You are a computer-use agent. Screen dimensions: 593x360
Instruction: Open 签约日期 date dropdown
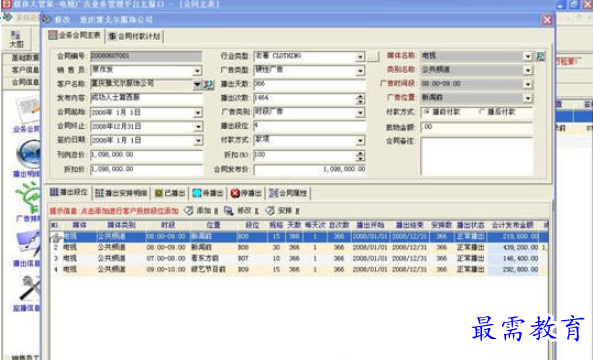(x=198, y=141)
